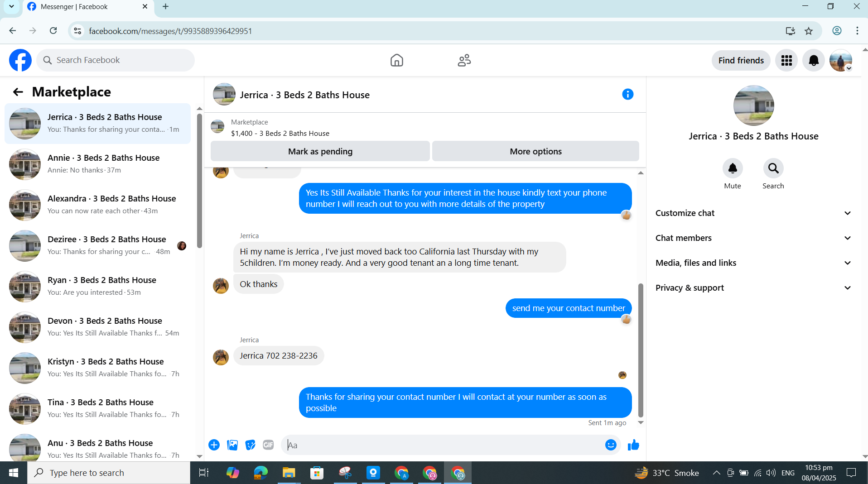This screenshot has height=484, width=868.
Task: Open Tina conversation in the list
Action: tap(97, 409)
